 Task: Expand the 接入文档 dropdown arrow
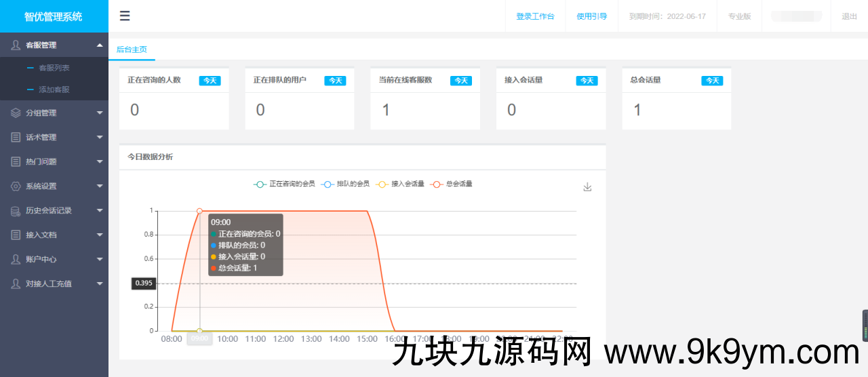point(100,235)
